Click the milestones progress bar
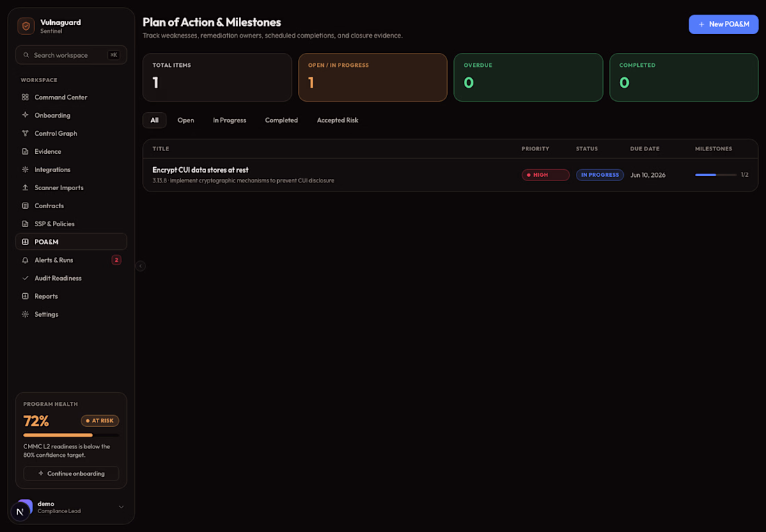 pos(716,175)
